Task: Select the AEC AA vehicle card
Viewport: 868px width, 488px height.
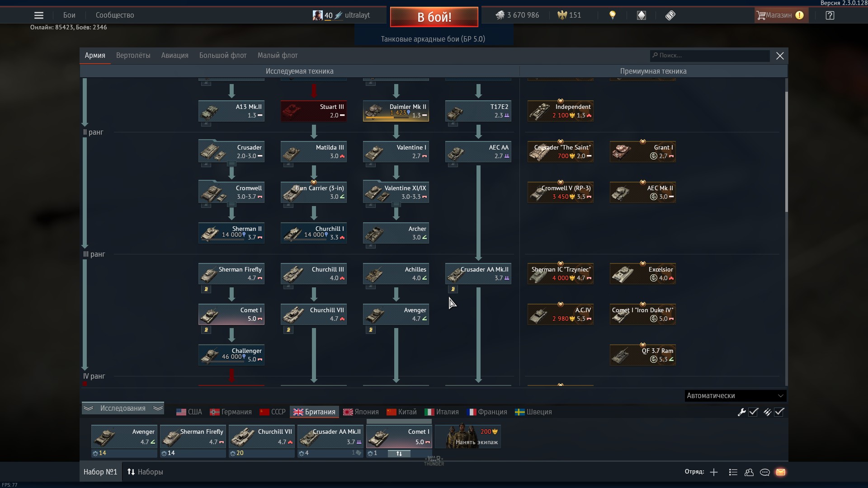Action: [x=478, y=152]
